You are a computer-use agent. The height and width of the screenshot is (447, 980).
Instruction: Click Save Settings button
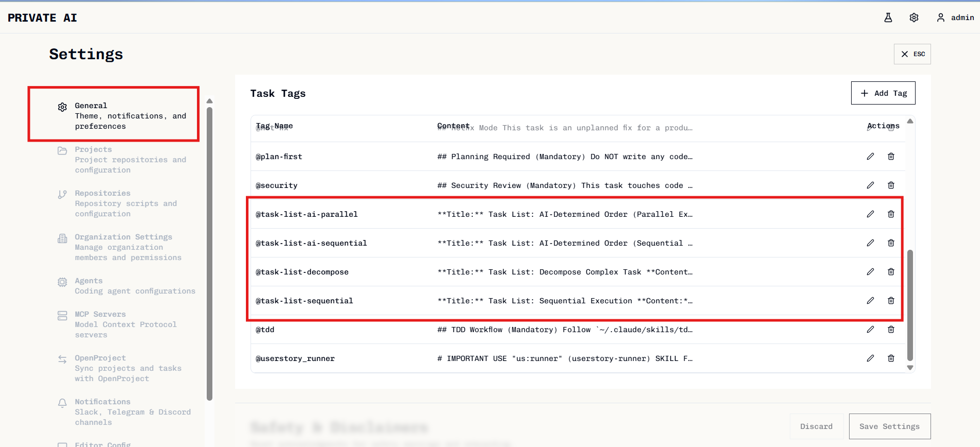pyautogui.click(x=890, y=426)
